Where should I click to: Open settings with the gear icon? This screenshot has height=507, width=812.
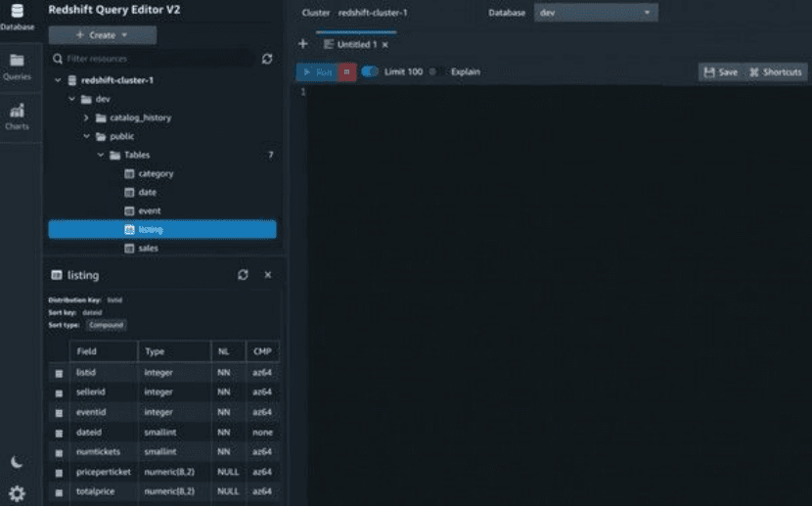(17, 493)
